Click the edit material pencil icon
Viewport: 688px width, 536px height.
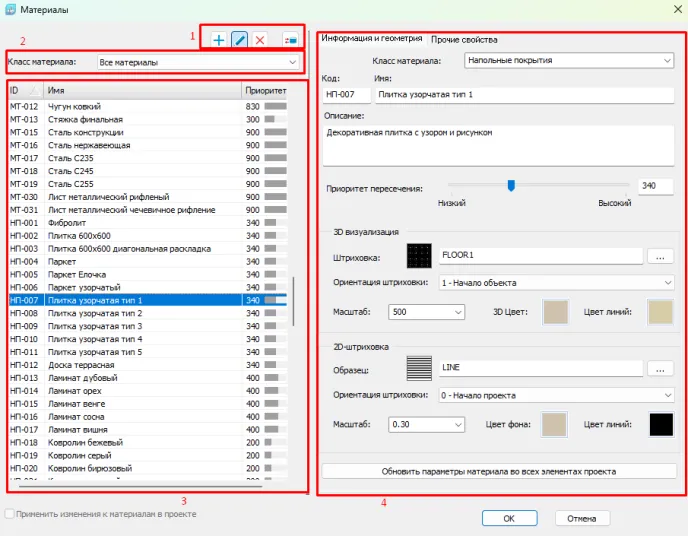239,40
